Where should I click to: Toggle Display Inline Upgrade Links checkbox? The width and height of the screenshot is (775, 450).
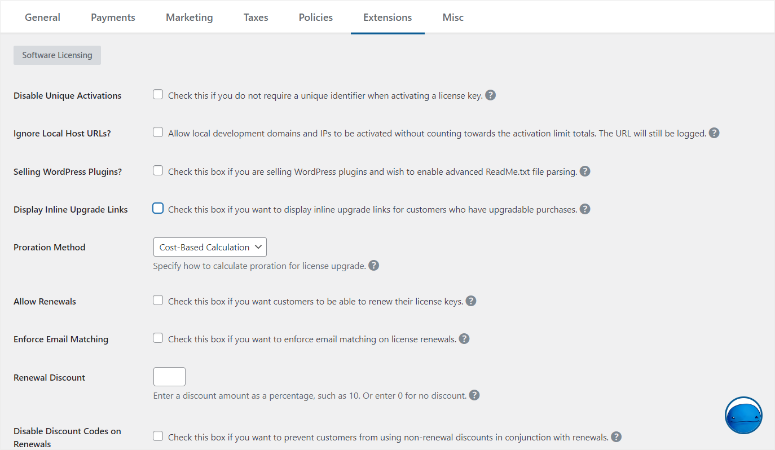[x=158, y=209]
